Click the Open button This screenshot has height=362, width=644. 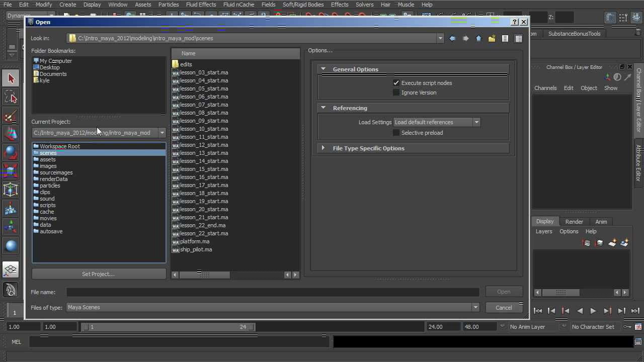(504, 292)
